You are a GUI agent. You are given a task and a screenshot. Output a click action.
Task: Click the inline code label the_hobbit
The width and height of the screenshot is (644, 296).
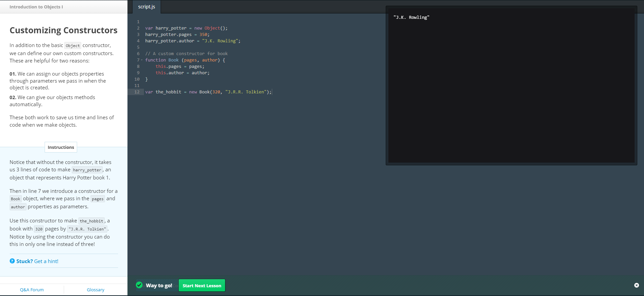(x=92, y=221)
